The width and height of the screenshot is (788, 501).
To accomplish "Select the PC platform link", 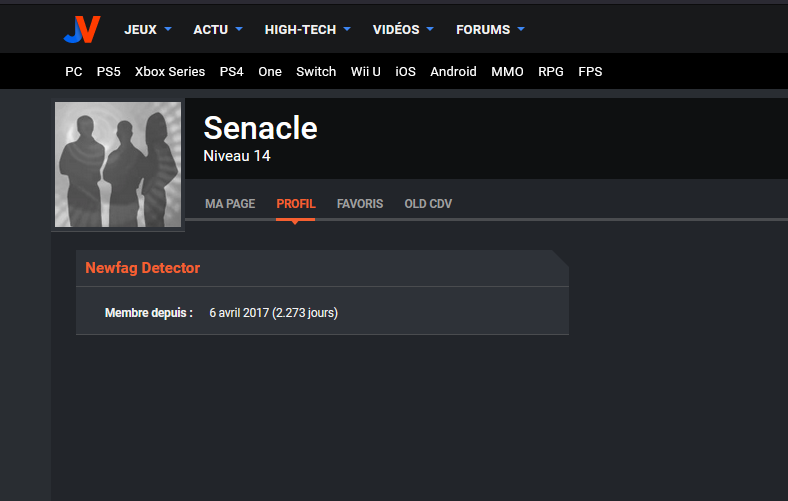I will tap(74, 72).
